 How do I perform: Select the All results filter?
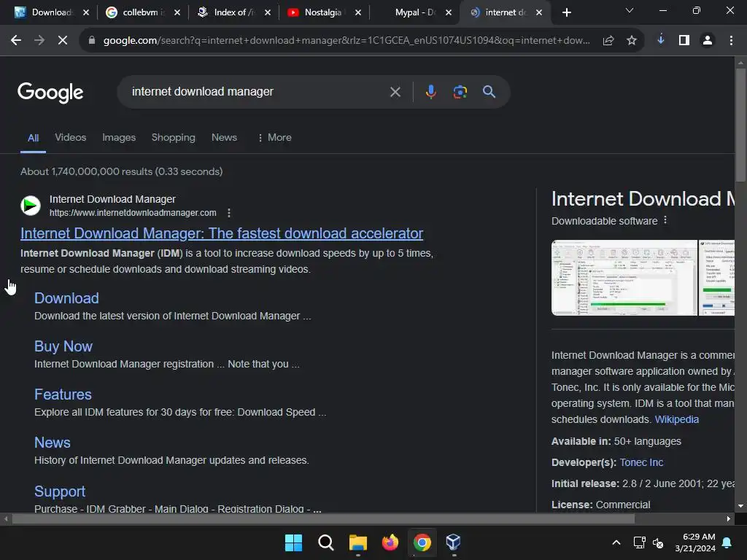[33, 138]
